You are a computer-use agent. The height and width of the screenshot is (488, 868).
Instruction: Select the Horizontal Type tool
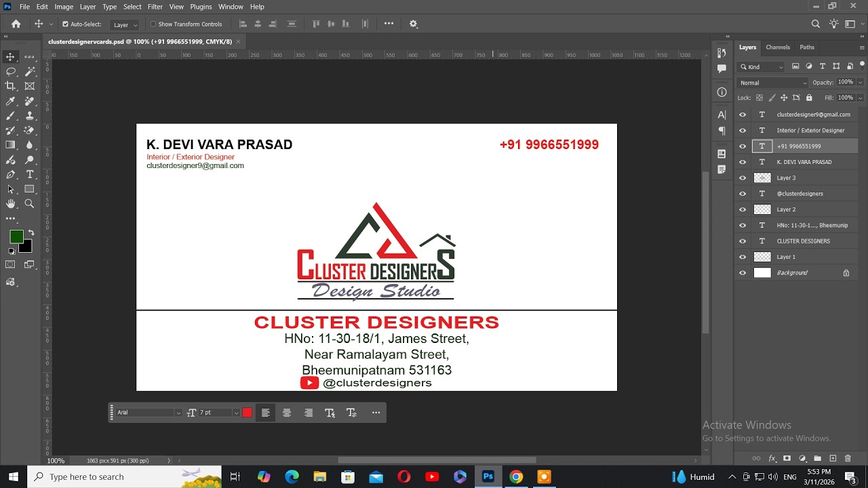pyautogui.click(x=30, y=175)
